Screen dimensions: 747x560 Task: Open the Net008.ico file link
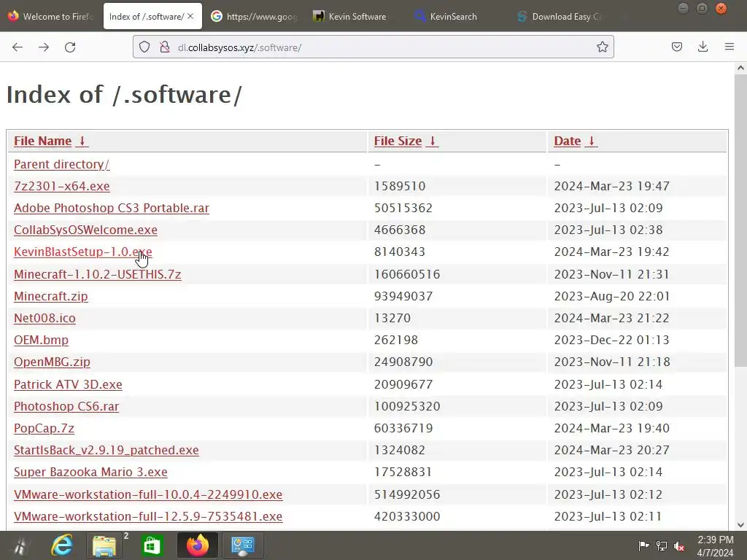click(44, 318)
